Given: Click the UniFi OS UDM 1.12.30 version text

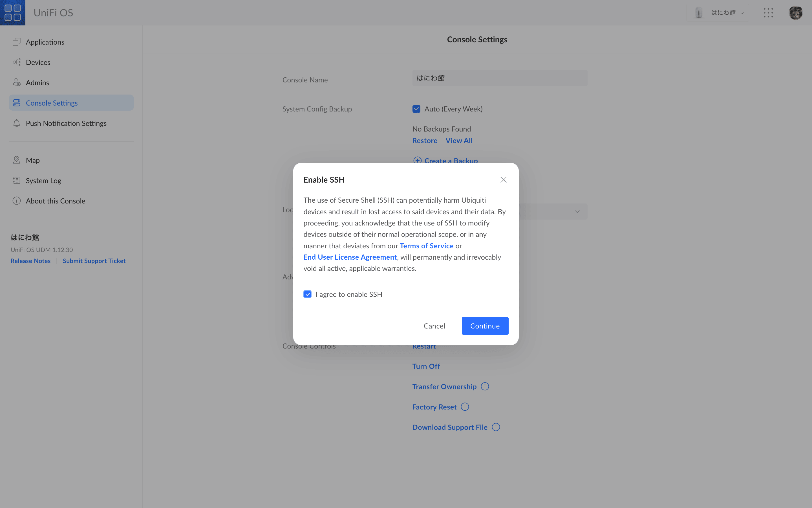Looking at the screenshot, I should [42, 250].
